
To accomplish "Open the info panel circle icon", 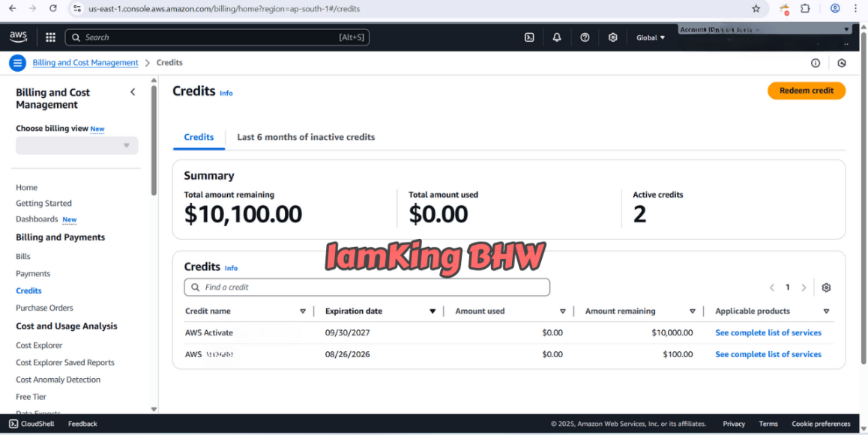I will point(816,63).
